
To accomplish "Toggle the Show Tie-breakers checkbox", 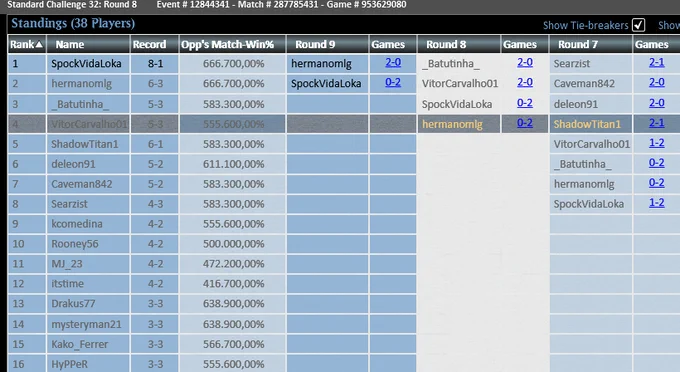I will point(638,25).
